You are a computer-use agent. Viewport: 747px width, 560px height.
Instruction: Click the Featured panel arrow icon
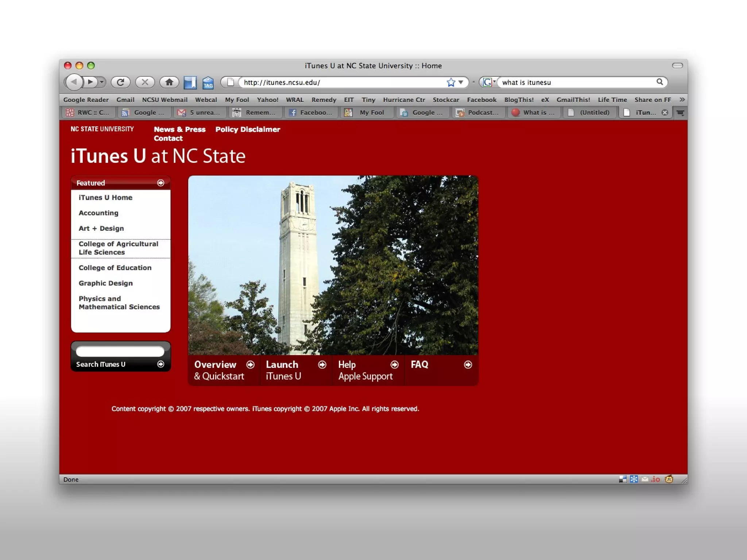point(160,183)
